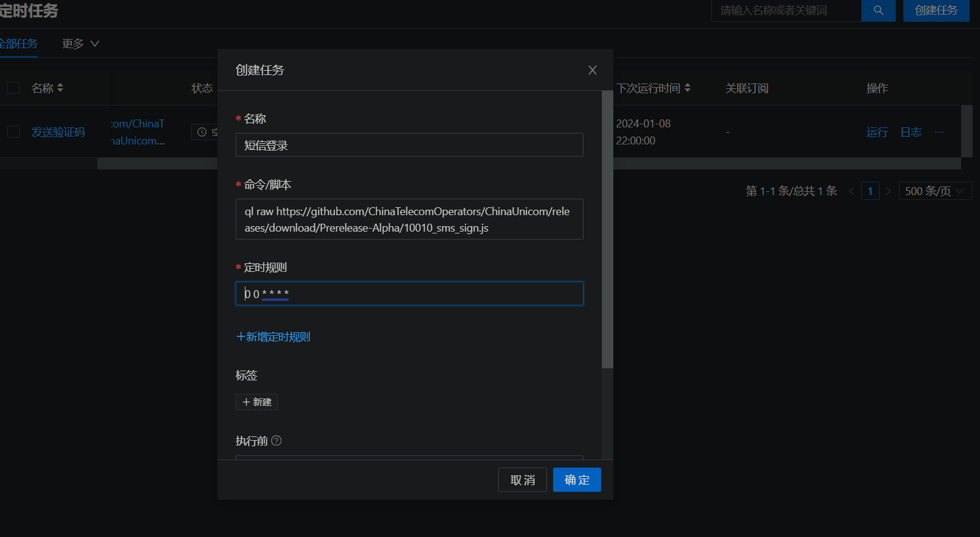Click the 2024-01-08 next run time cell
Viewport: 980px width, 537px height.
point(643,132)
